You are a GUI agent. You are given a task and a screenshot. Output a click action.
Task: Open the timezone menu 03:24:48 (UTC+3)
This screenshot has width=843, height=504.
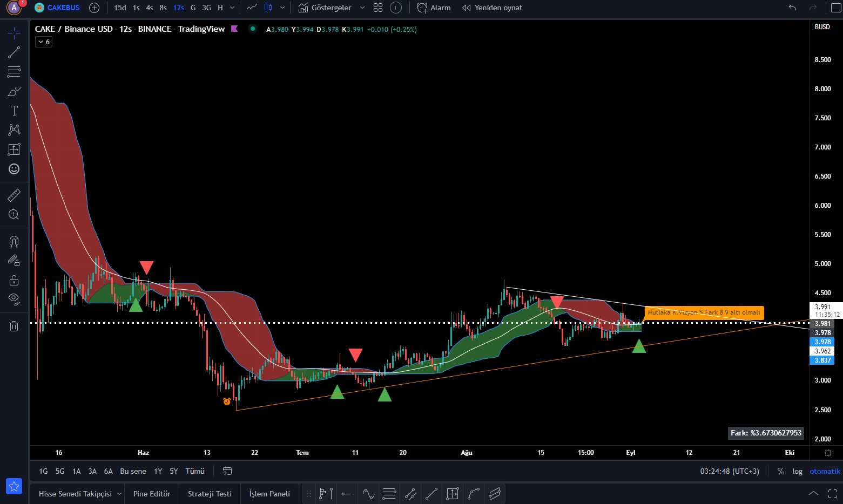pyautogui.click(x=730, y=471)
